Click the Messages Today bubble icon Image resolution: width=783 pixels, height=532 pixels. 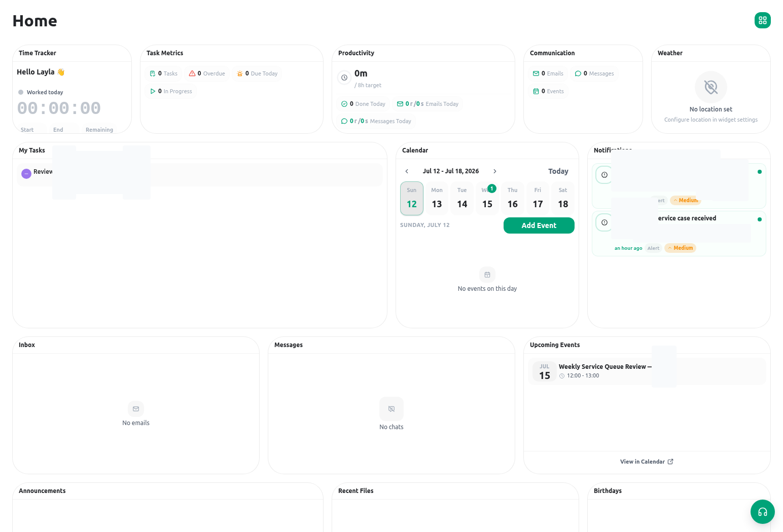click(x=344, y=121)
